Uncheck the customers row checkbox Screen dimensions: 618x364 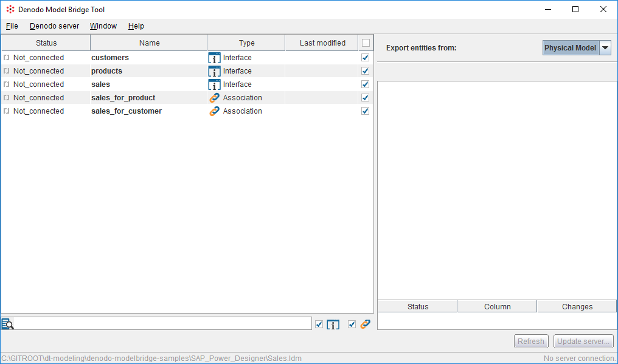click(366, 58)
